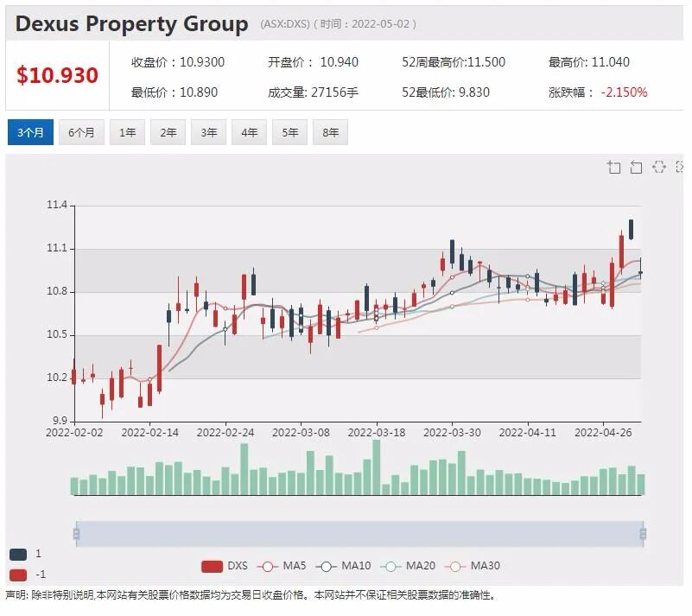
Task: Choose the 4年 range tab
Action: 250,132
